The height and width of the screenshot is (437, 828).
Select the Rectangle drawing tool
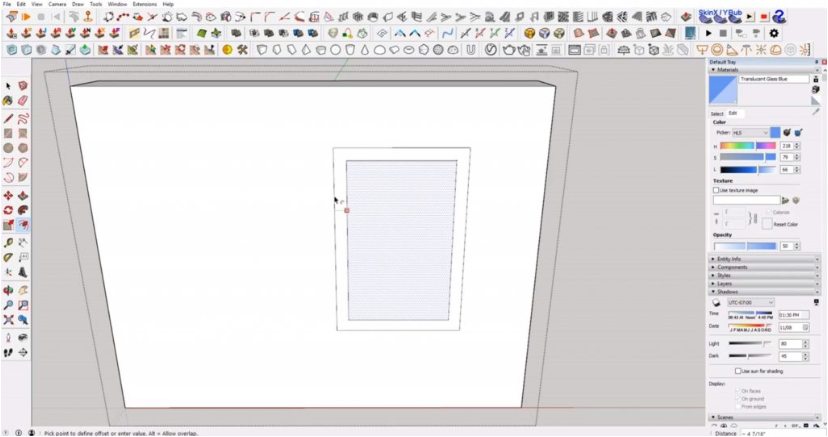point(8,133)
